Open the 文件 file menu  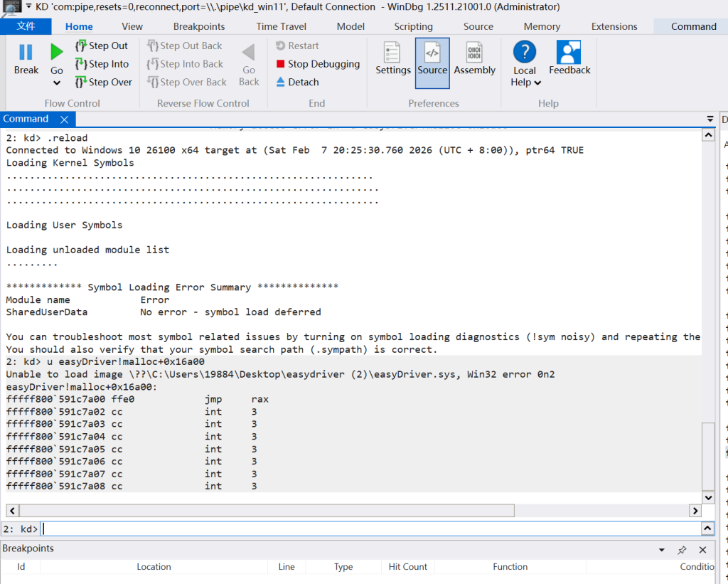[x=26, y=26]
